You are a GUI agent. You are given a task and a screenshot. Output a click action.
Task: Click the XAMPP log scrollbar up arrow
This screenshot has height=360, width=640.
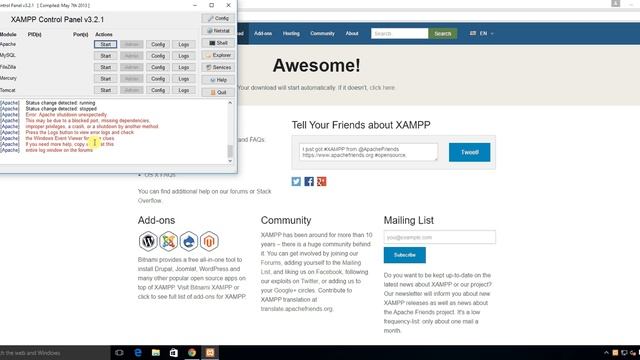click(230, 103)
